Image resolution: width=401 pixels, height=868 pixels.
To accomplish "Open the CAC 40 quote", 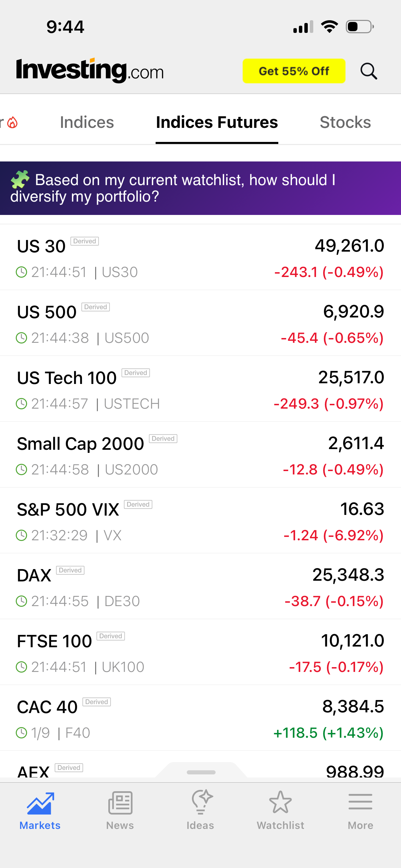I will pyautogui.click(x=200, y=718).
